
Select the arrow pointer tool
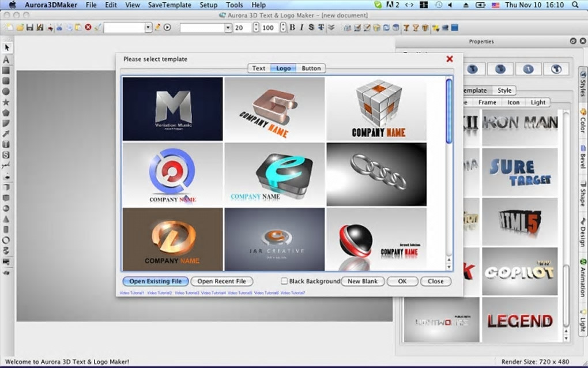(x=6, y=48)
